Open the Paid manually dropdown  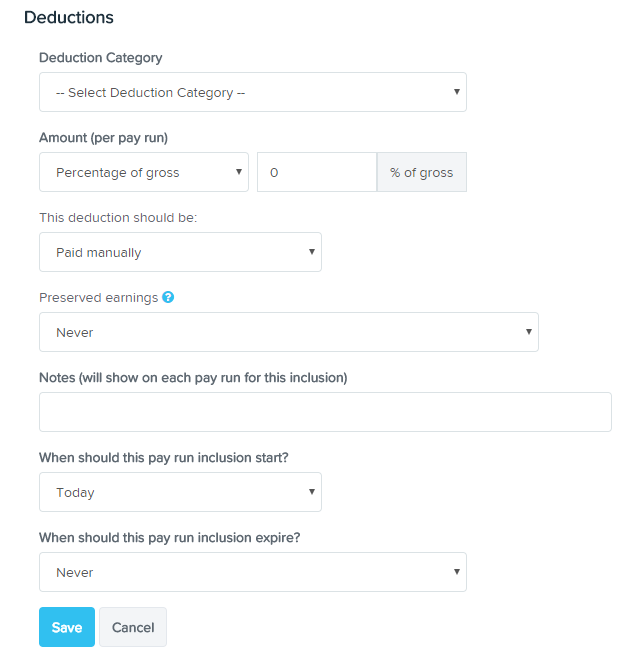pyautogui.click(x=180, y=252)
